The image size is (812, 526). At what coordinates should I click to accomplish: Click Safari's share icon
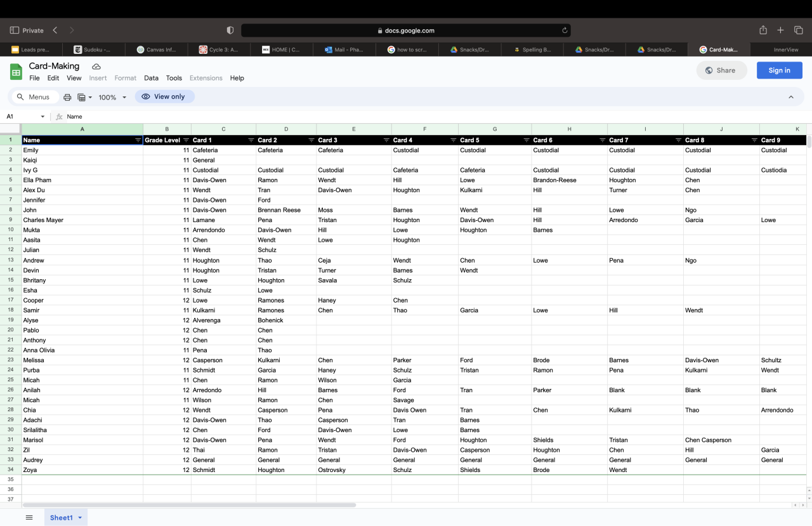pyautogui.click(x=763, y=30)
